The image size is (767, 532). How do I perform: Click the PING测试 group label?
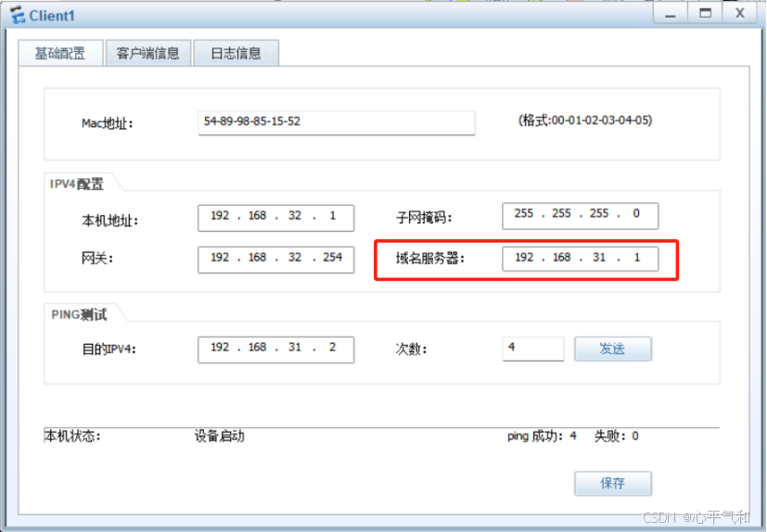(x=79, y=315)
